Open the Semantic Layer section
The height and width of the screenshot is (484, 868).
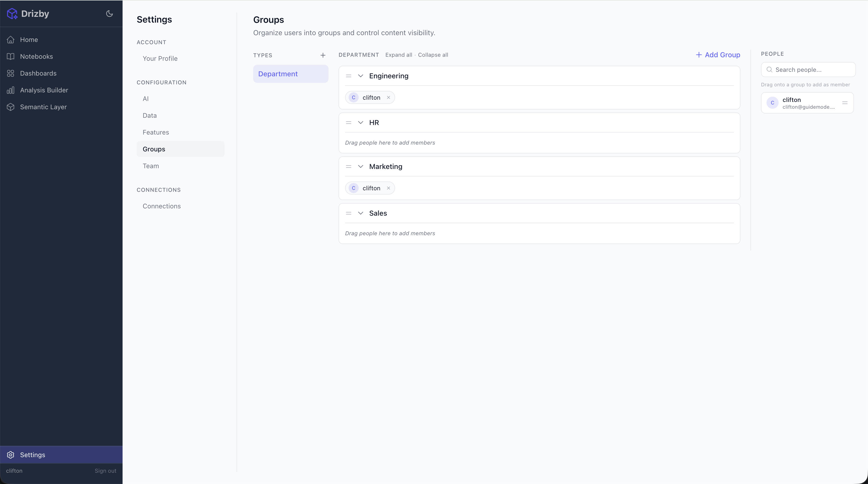pos(43,107)
